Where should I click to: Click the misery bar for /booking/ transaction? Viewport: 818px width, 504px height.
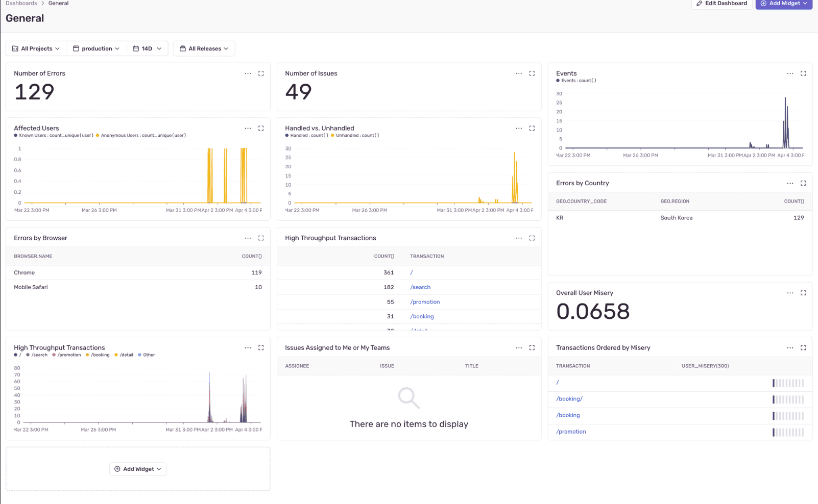click(x=788, y=399)
